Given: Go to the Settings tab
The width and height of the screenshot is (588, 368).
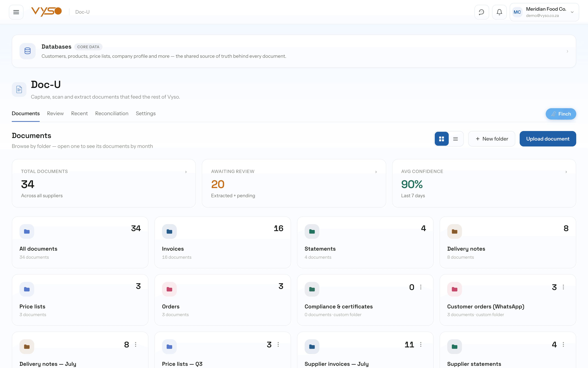Looking at the screenshot, I should tap(146, 113).
